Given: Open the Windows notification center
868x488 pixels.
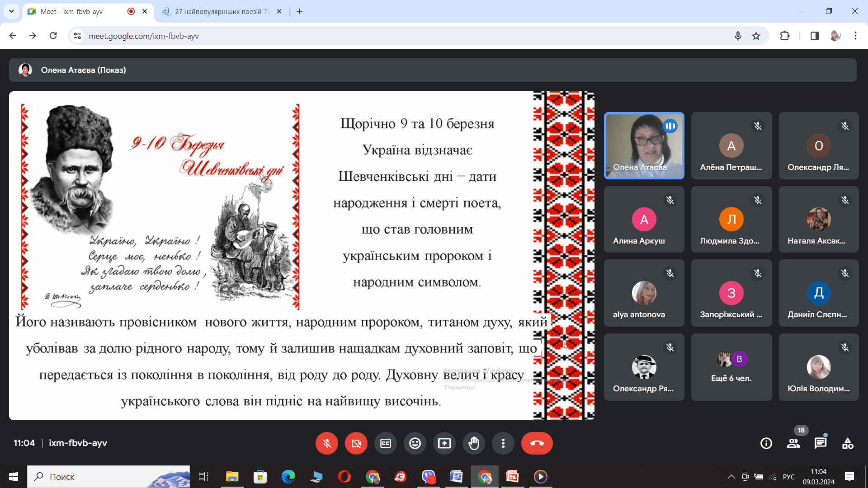Looking at the screenshot, I should pyautogui.click(x=849, y=477).
